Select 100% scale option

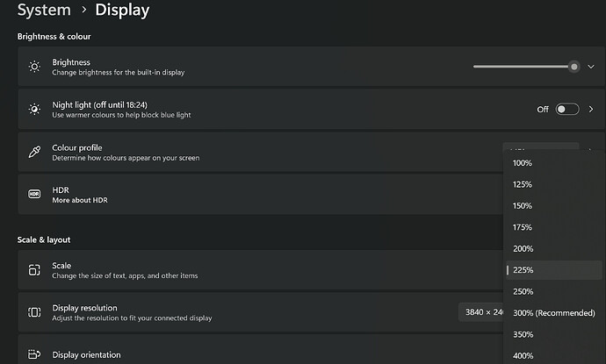pyautogui.click(x=523, y=163)
